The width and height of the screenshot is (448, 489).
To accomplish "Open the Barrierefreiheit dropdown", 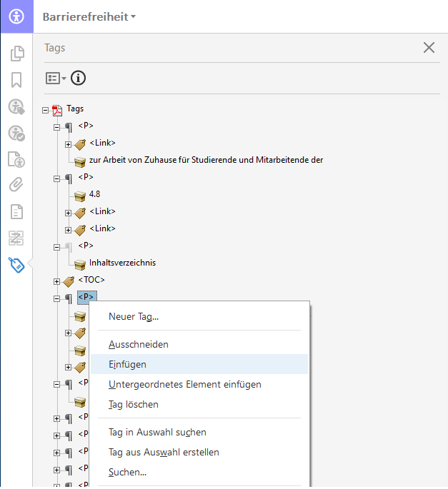I will coord(89,16).
